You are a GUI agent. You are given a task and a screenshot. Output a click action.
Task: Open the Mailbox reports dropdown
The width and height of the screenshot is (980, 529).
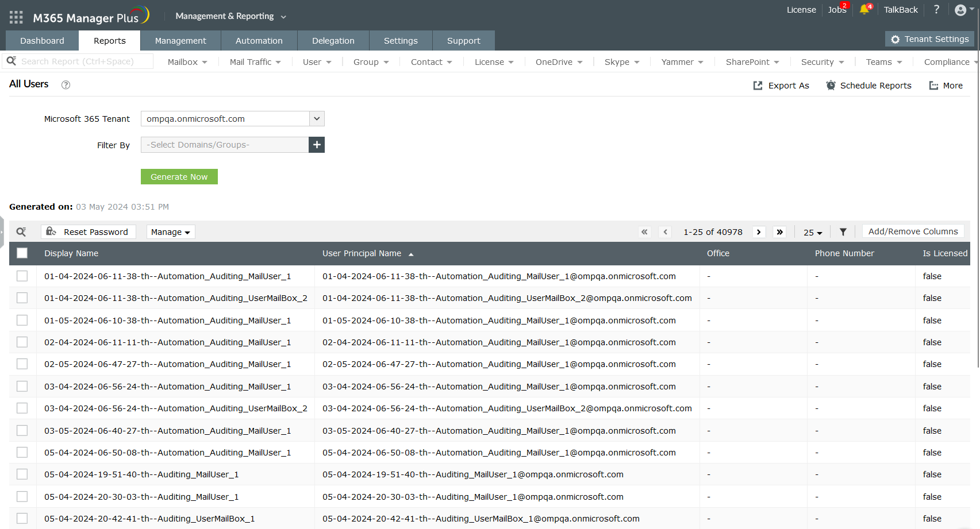coord(187,62)
